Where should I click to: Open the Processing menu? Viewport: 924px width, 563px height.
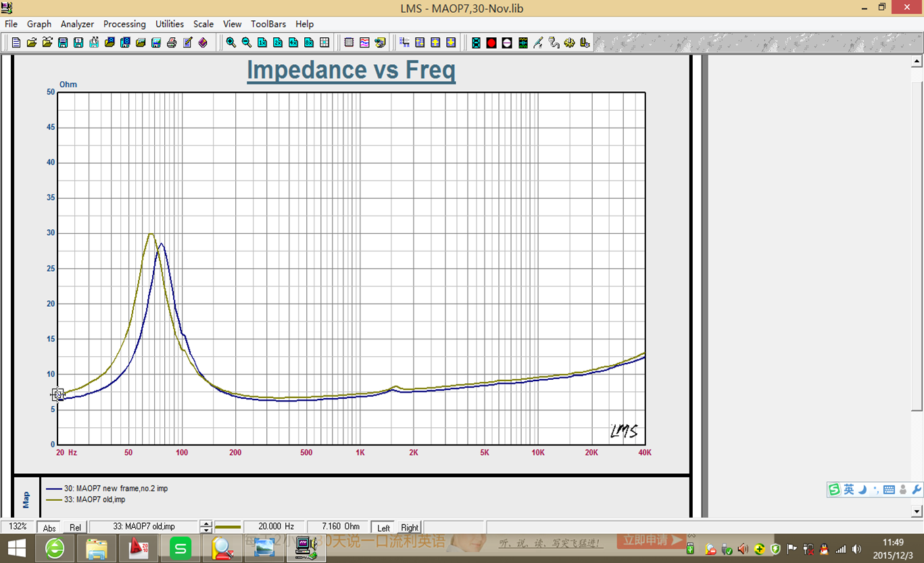coord(124,24)
